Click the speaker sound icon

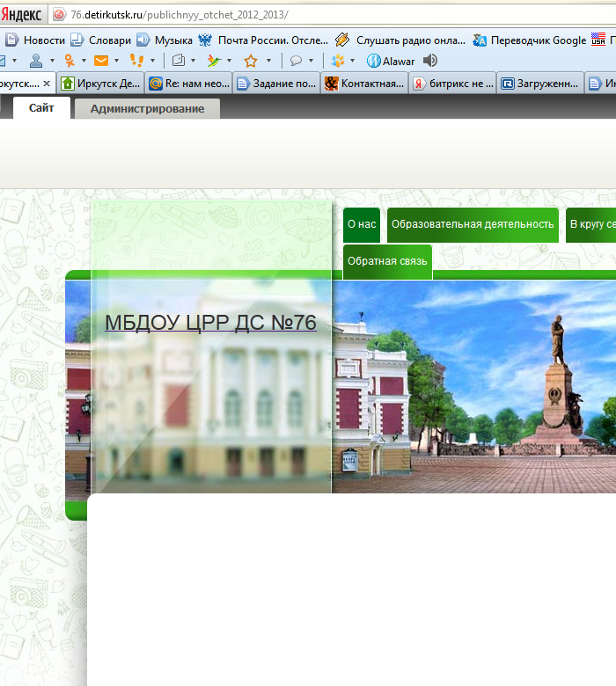(430, 61)
